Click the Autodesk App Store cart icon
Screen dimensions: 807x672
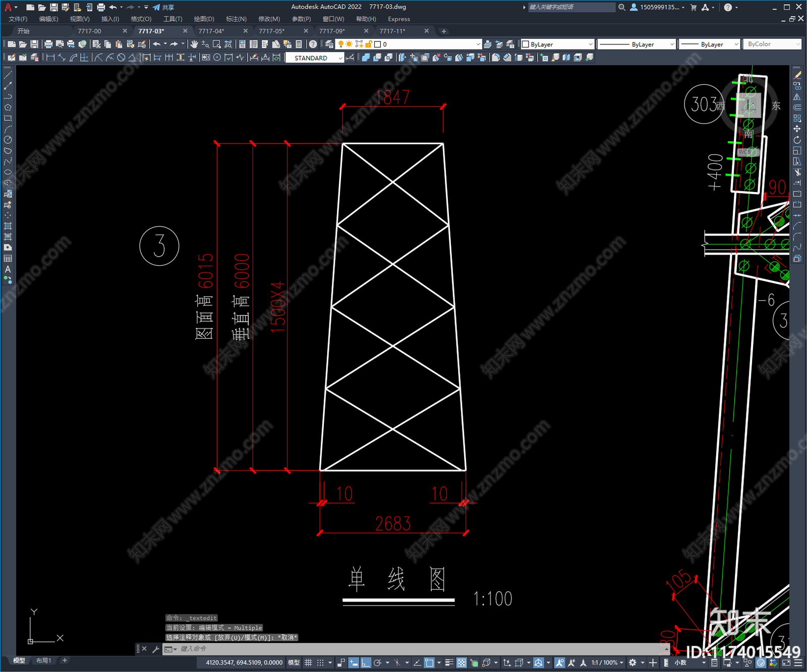694,7
